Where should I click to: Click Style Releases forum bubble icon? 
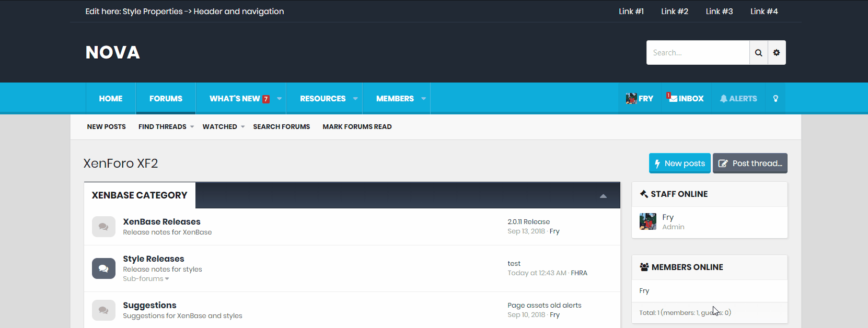click(x=103, y=268)
